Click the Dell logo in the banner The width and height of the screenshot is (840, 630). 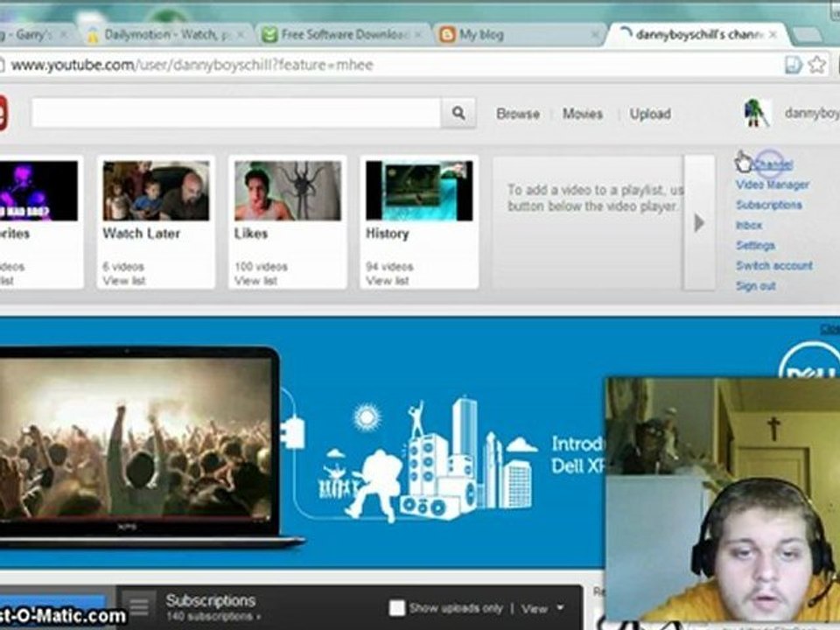(x=810, y=361)
